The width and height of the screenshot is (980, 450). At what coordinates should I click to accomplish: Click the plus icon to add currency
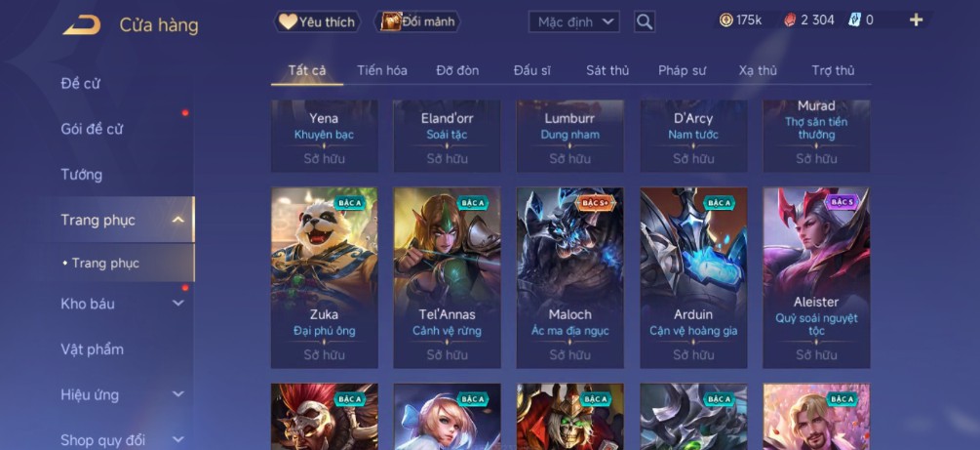[x=916, y=20]
